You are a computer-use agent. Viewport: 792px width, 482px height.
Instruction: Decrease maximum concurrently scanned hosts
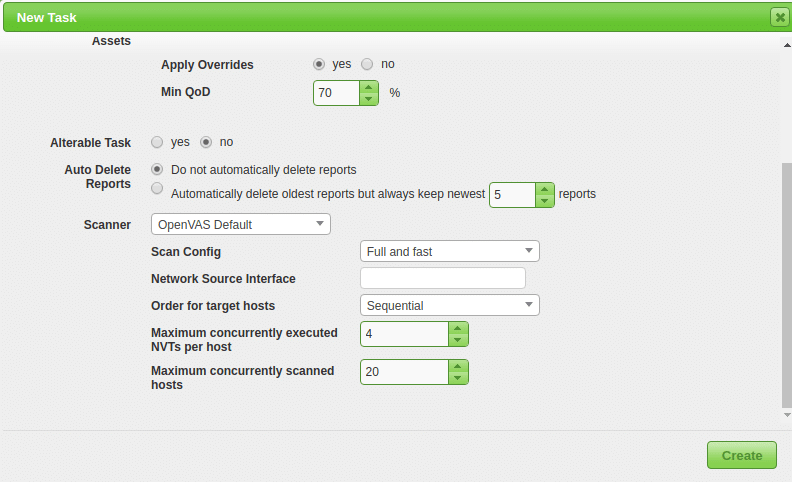[457, 377]
